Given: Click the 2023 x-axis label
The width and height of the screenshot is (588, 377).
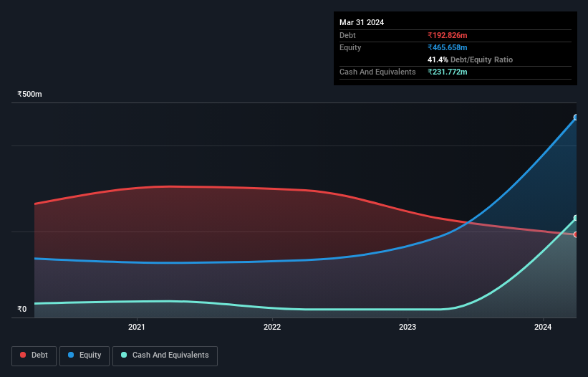Looking at the screenshot, I should point(408,327).
